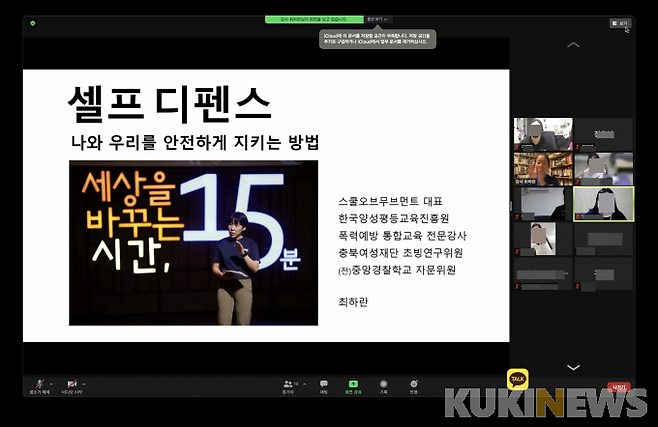
Task: Click the shared slide title 셀프 디펜스
Action: click(x=169, y=104)
